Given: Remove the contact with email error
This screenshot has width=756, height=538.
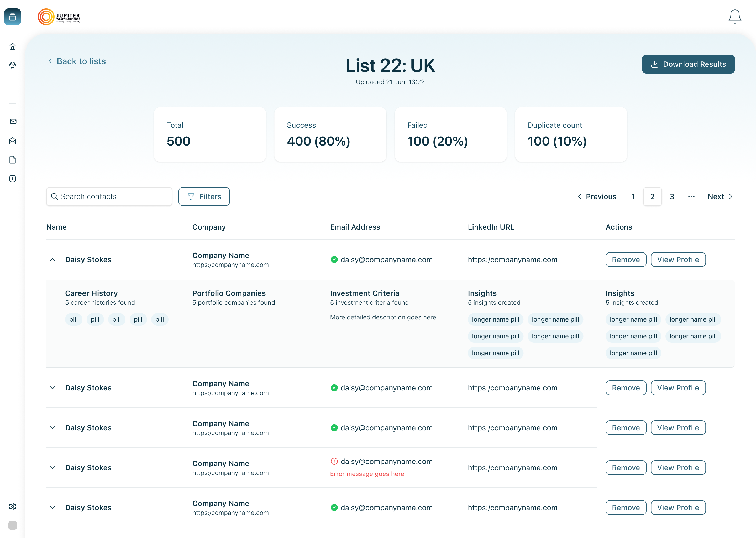Looking at the screenshot, I should coord(626,467).
